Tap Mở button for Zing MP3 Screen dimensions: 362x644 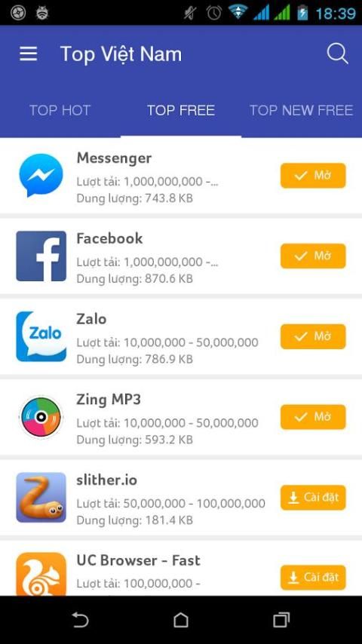click(x=313, y=417)
